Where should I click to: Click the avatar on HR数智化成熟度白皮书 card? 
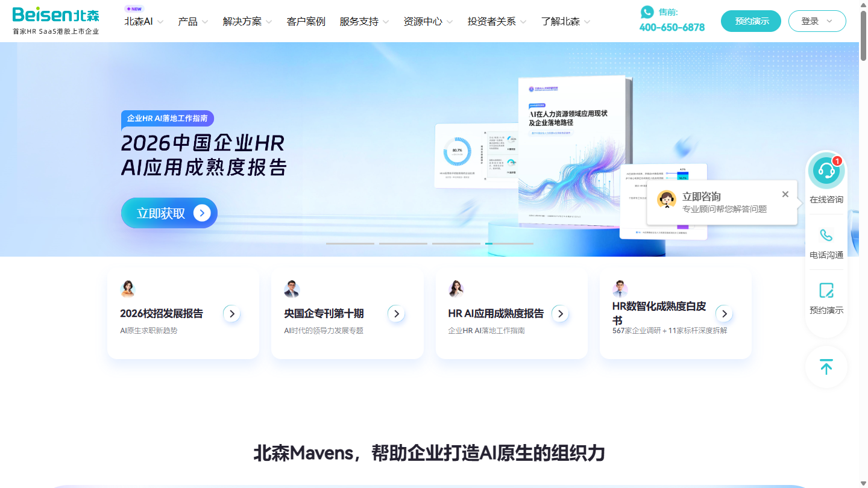pos(620,289)
